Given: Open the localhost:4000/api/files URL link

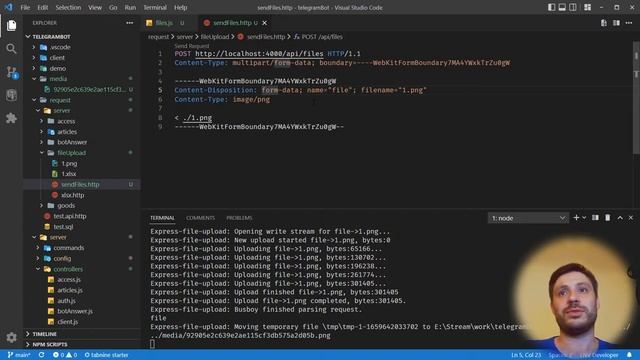Looking at the screenshot, I should (x=259, y=54).
